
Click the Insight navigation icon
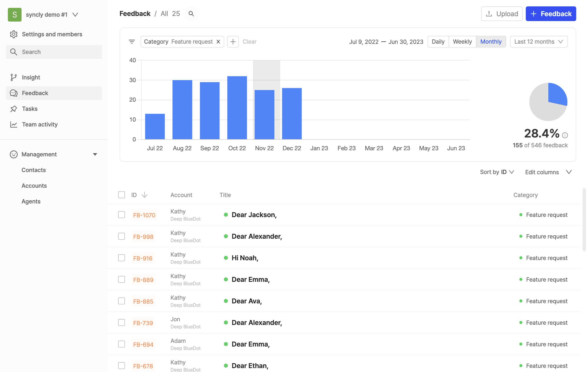[13, 78]
